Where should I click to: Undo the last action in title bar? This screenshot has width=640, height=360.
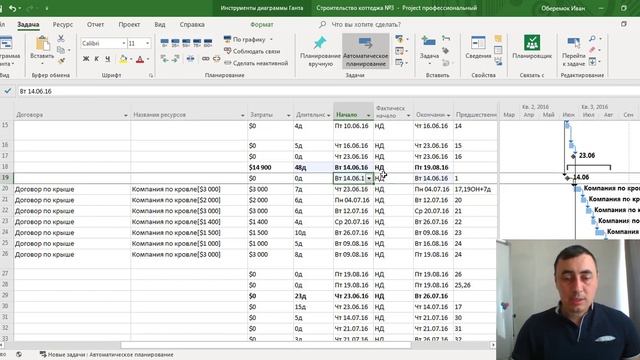(13, 8)
